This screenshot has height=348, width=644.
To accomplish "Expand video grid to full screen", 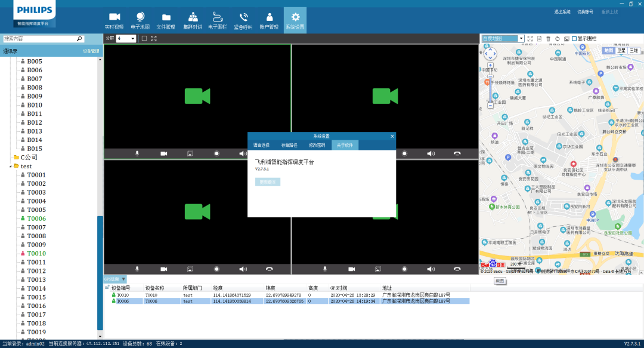I will click(x=154, y=38).
